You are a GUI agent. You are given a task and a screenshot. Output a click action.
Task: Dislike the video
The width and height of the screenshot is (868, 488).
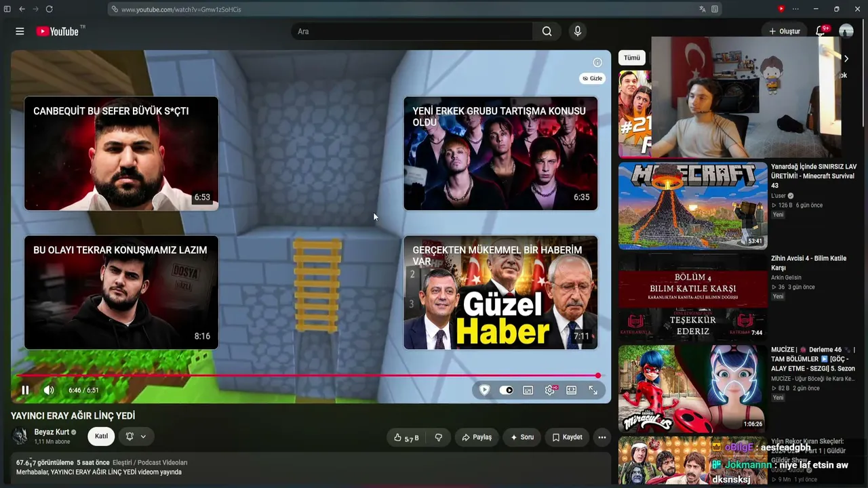[438, 438]
